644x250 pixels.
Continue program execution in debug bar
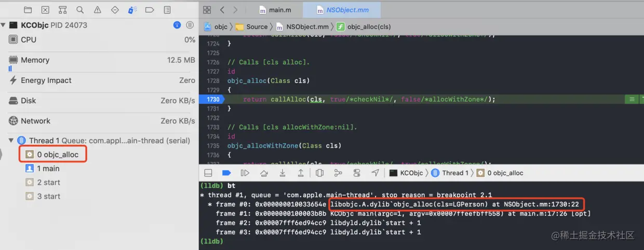tap(245, 173)
